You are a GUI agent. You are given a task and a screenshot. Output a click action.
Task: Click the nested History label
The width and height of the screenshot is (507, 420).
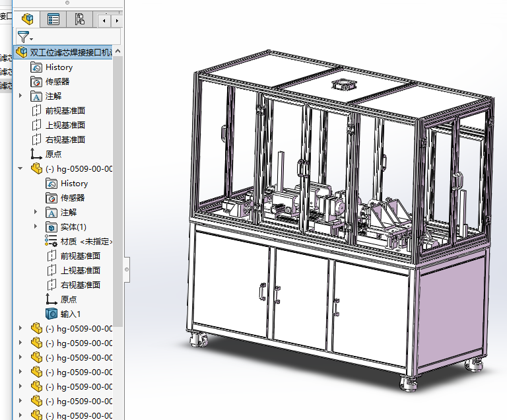click(75, 184)
